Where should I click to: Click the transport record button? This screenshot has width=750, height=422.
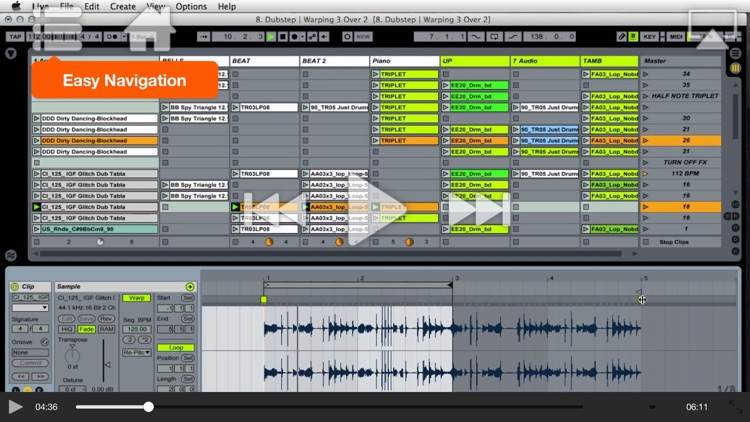(x=294, y=36)
